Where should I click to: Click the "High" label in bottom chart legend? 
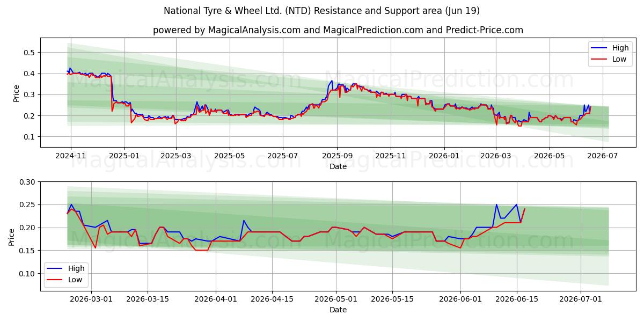point(76,268)
